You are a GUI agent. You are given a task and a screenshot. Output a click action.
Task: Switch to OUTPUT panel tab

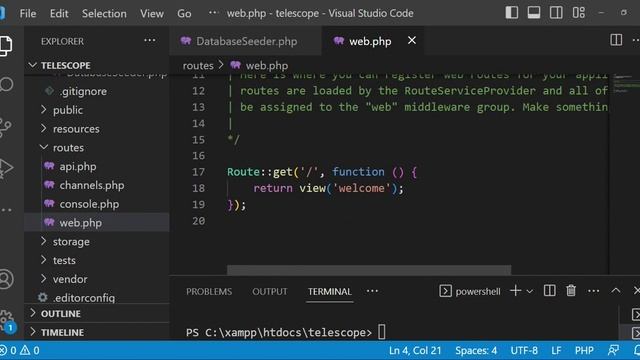[269, 291]
